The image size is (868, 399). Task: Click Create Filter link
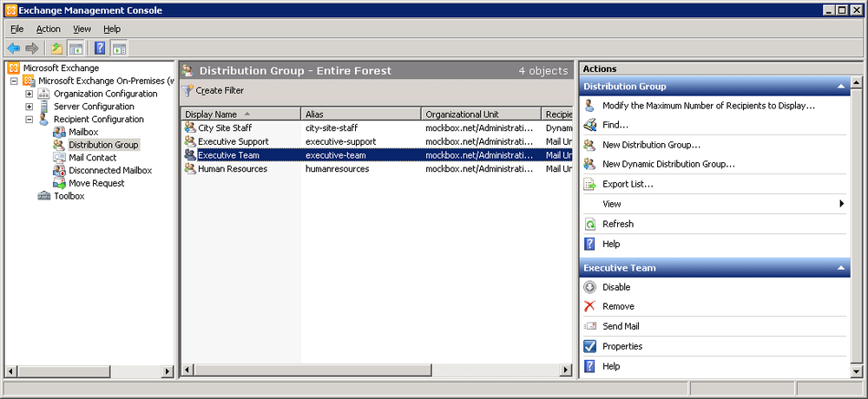pos(220,91)
